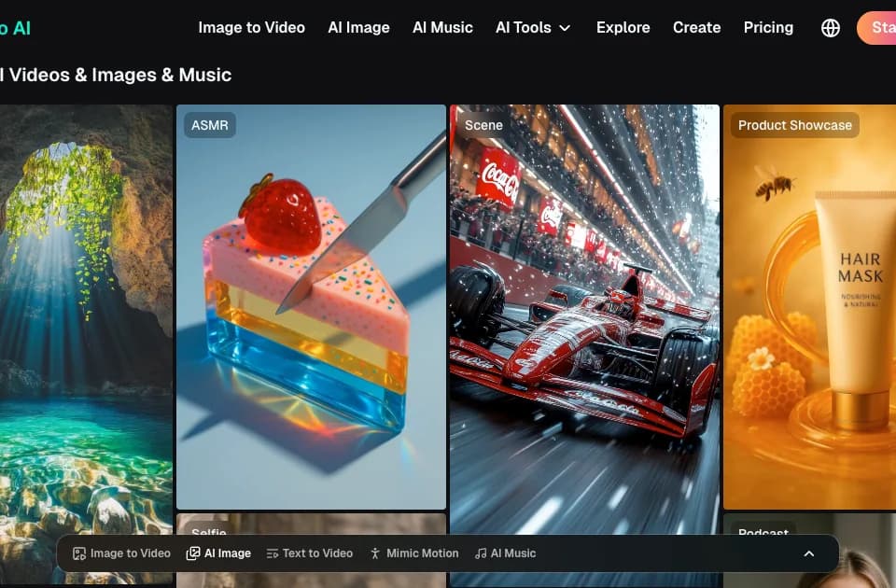
Task: Visit the Explore page
Action: pos(623,27)
